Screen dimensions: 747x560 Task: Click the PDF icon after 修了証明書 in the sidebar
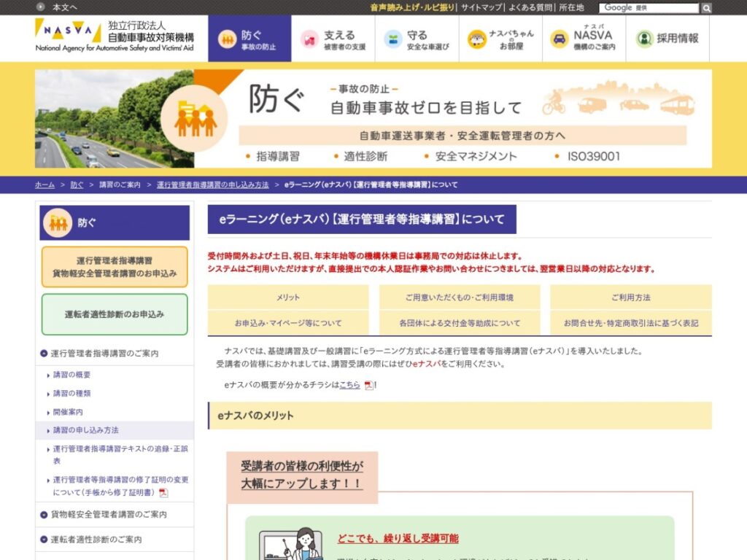(x=163, y=493)
